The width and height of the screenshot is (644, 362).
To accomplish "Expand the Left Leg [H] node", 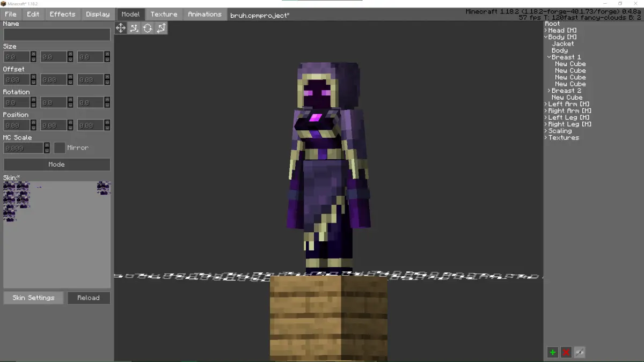I will pos(546,117).
